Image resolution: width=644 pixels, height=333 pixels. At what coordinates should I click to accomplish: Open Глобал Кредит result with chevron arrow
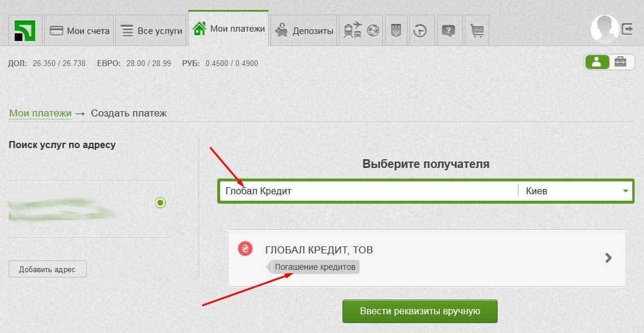[x=608, y=258]
